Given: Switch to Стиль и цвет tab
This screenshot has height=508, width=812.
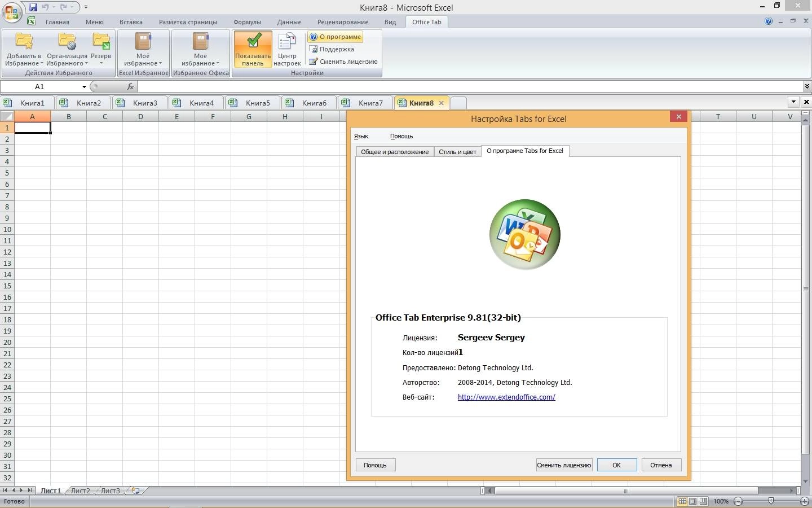Looking at the screenshot, I should coord(457,151).
